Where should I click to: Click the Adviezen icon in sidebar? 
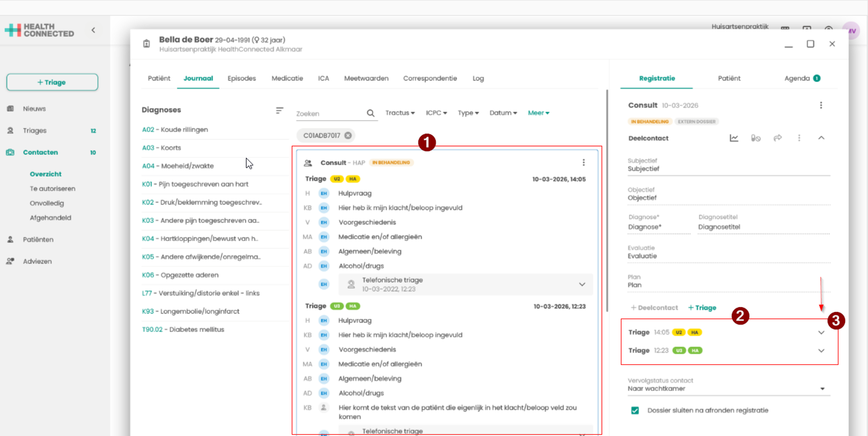point(10,261)
